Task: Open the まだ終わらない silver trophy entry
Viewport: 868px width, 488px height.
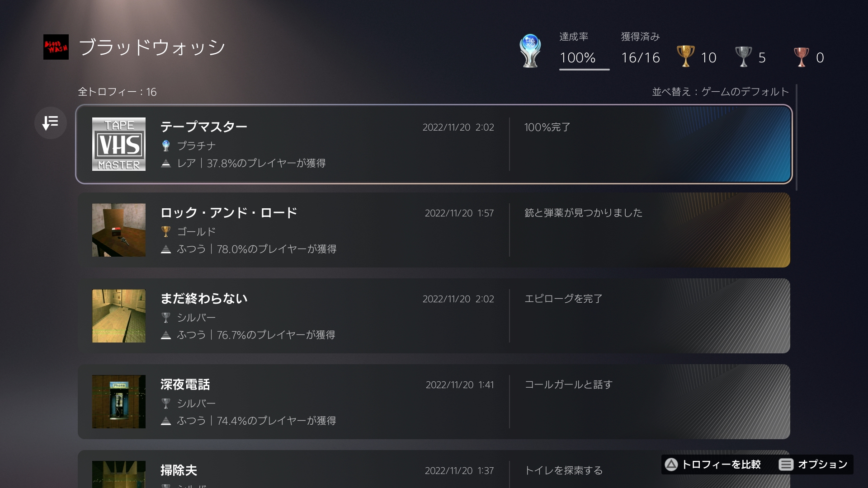Action: click(x=434, y=316)
